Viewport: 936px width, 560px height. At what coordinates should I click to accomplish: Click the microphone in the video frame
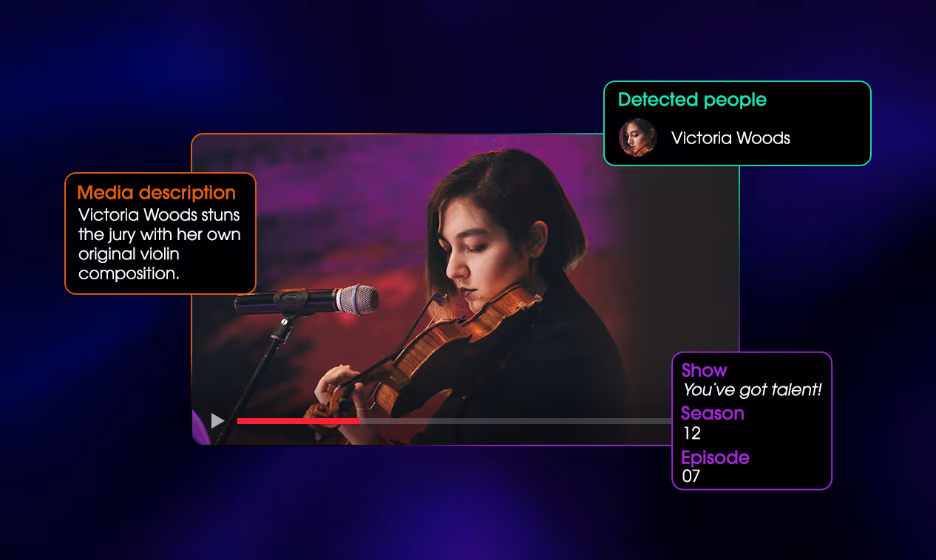click(x=307, y=300)
